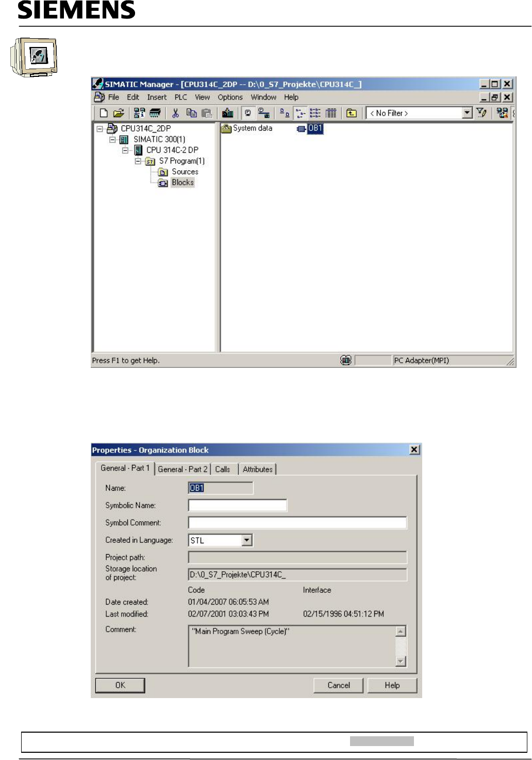Switch to Large Icons view
Image resolution: width=532 pixels, height=760 pixels.
[285, 113]
